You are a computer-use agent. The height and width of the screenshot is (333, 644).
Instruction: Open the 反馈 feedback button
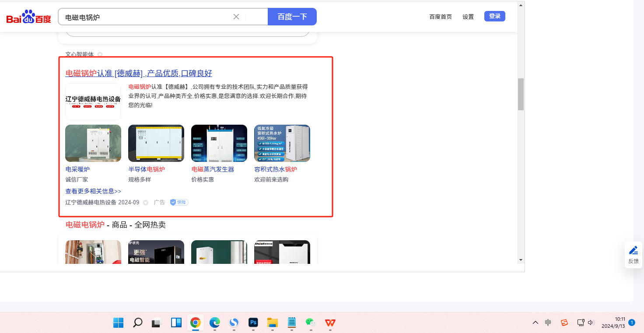pyautogui.click(x=633, y=255)
